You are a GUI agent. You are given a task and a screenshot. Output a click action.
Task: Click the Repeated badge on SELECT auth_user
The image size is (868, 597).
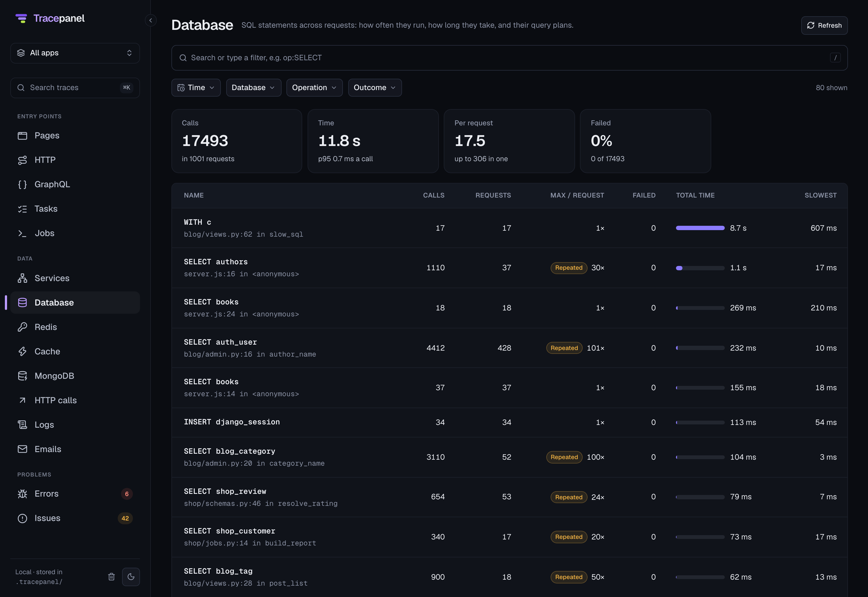[564, 348]
